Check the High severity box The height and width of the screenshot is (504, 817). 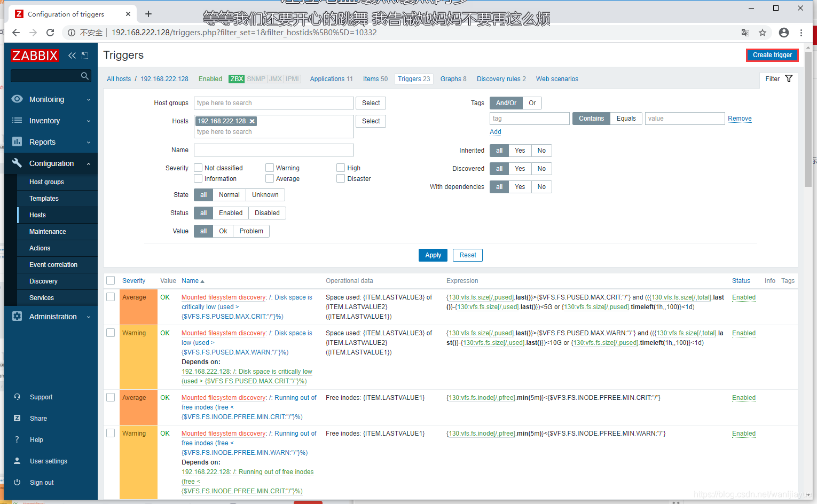tap(341, 168)
